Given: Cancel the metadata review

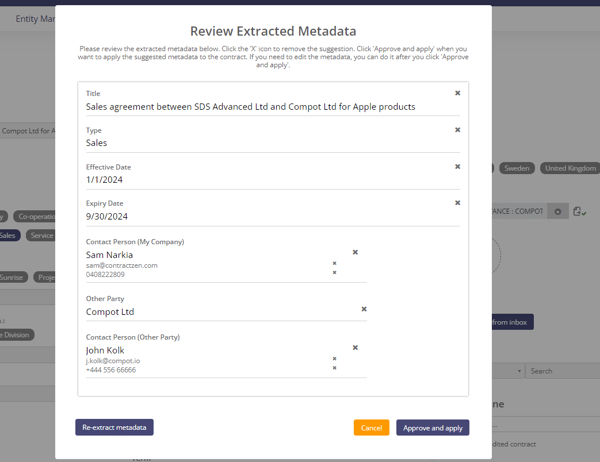Looking at the screenshot, I should pyautogui.click(x=371, y=428).
